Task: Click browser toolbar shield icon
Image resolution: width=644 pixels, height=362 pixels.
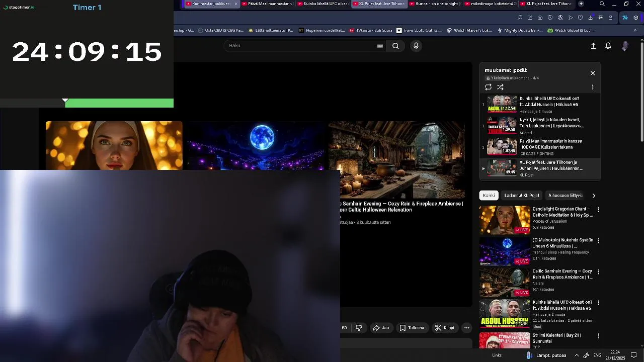Action: tap(550, 18)
